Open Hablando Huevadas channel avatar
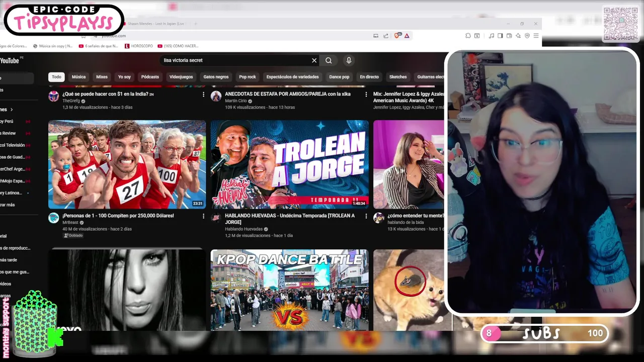The width and height of the screenshot is (644, 362). point(216,218)
